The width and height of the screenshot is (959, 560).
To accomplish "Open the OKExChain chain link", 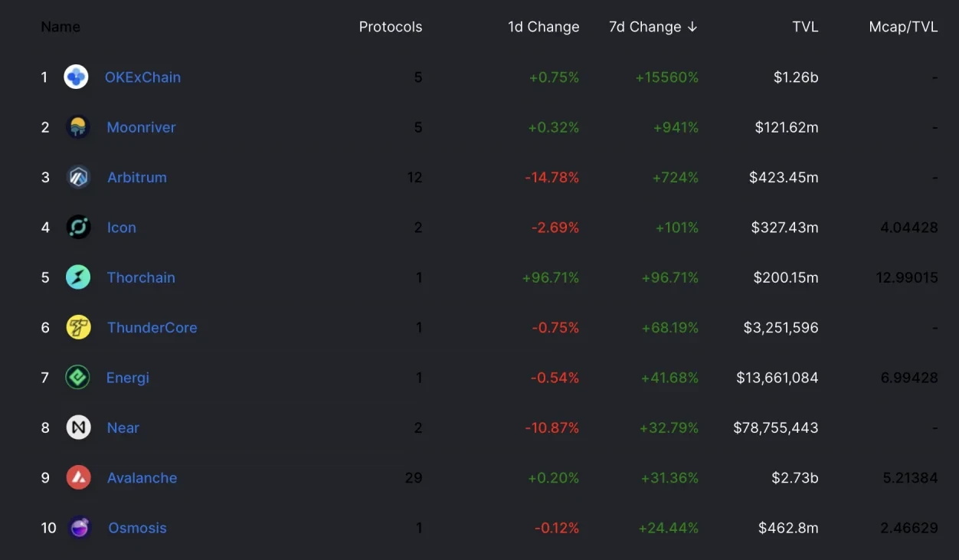I will point(143,77).
